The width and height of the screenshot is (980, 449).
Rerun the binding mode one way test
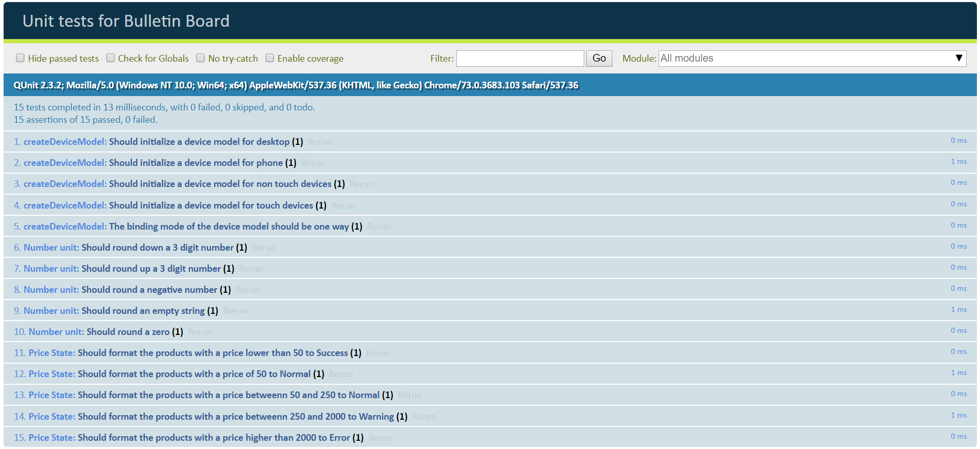(x=379, y=227)
